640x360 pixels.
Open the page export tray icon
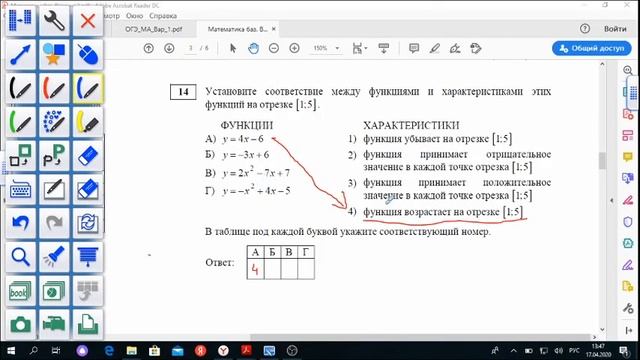click(88, 324)
